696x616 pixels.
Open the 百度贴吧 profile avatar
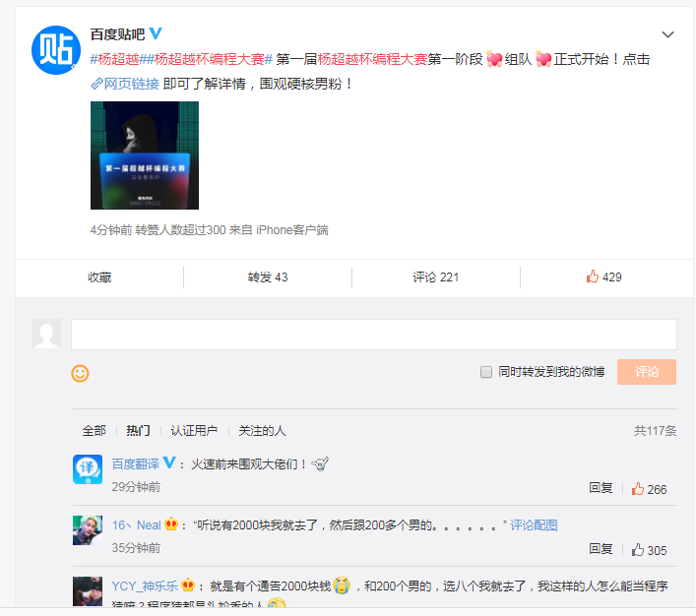(x=56, y=50)
